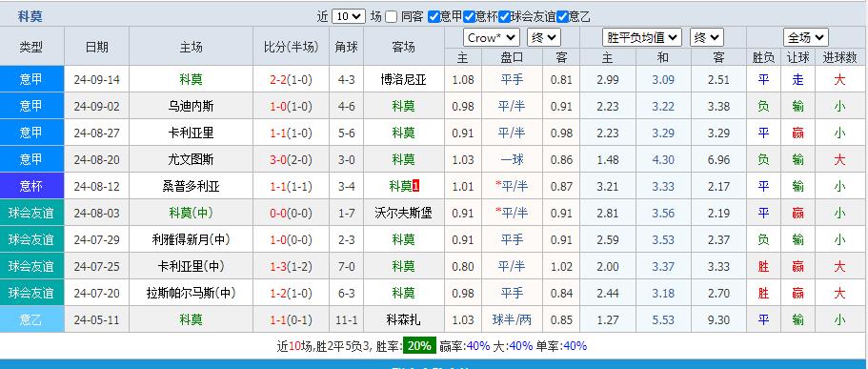Image resolution: width=868 pixels, height=369 pixels.
Task: Open the 全场 dropdown
Action: click(806, 38)
